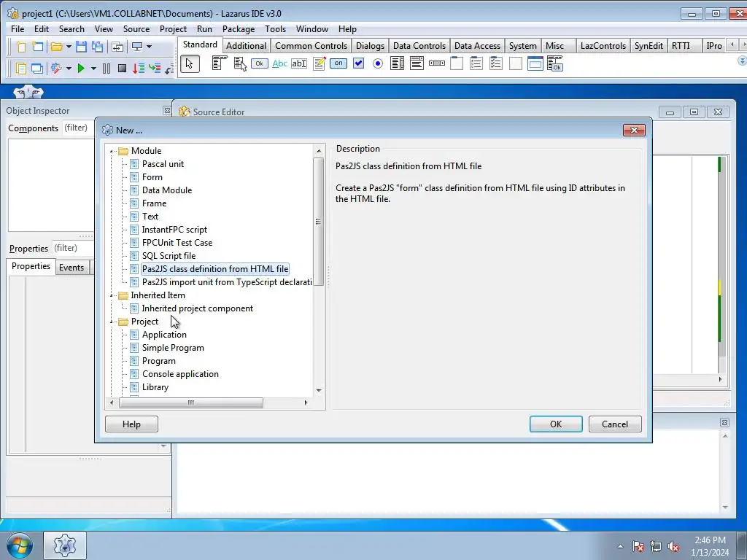Image resolution: width=747 pixels, height=560 pixels.
Task: Select Console application in the tree
Action: click(181, 374)
